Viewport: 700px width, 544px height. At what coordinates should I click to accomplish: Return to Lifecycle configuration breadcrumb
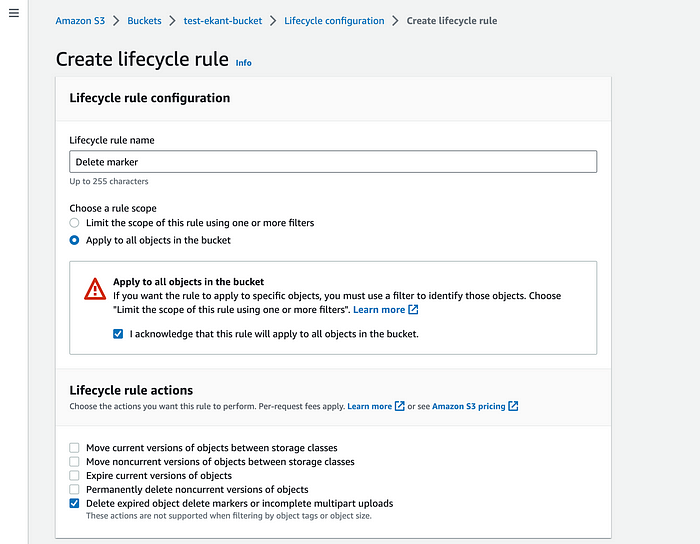[x=334, y=21]
